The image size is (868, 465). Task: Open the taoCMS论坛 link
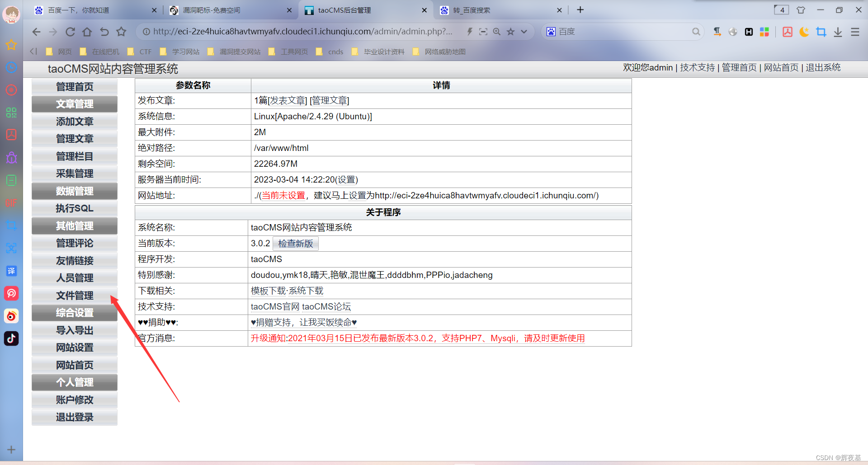326,306
